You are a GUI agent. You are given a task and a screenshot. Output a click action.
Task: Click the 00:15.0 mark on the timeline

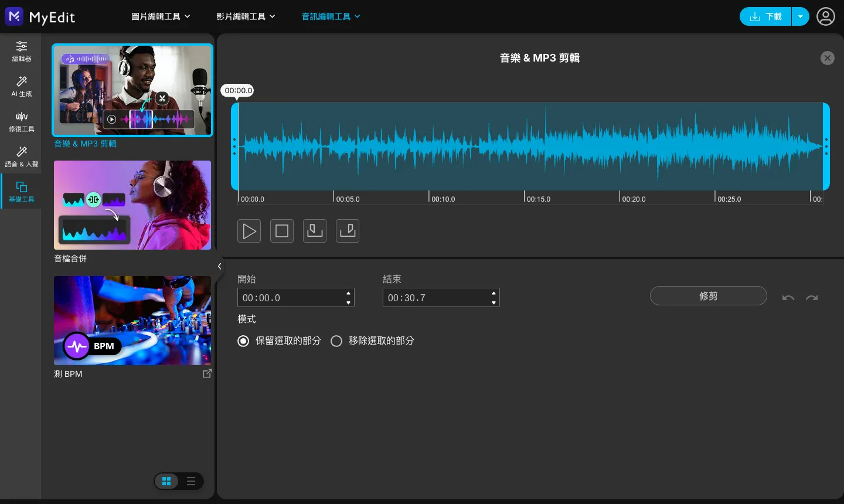pyautogui.click(x=538, y=199)
